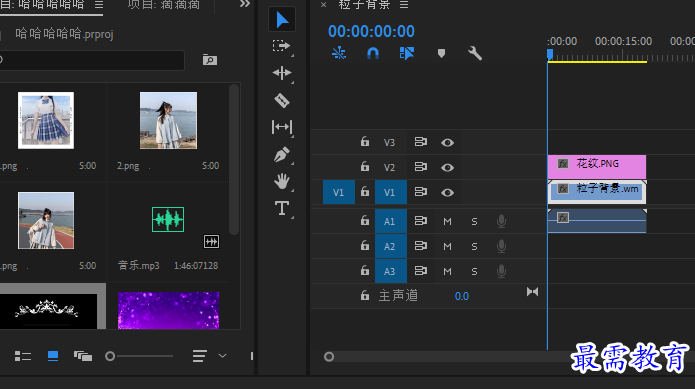Mute track A2
Screen dimensions: 695x389
(x=447, y=246)
